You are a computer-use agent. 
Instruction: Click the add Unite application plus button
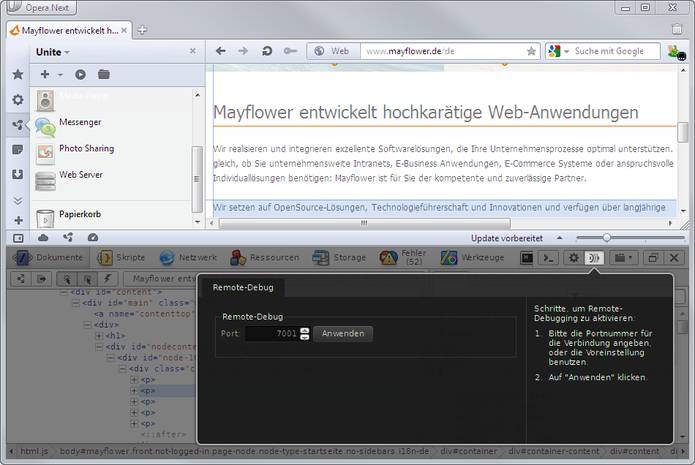[45, 74]
